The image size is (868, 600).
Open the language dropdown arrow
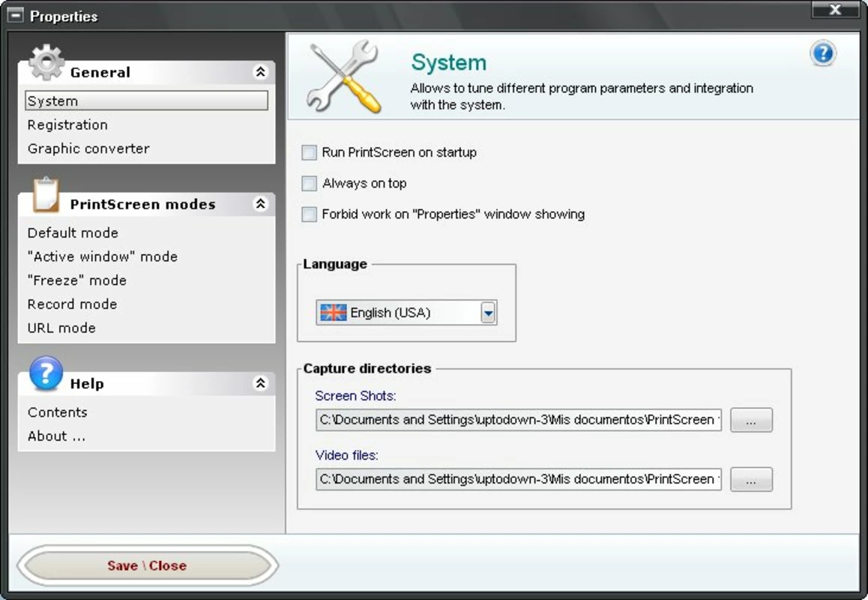point(488,313)
